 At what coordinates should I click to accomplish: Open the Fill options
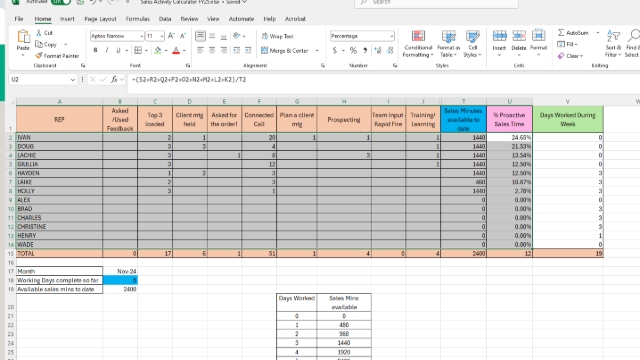coord(567,44)
